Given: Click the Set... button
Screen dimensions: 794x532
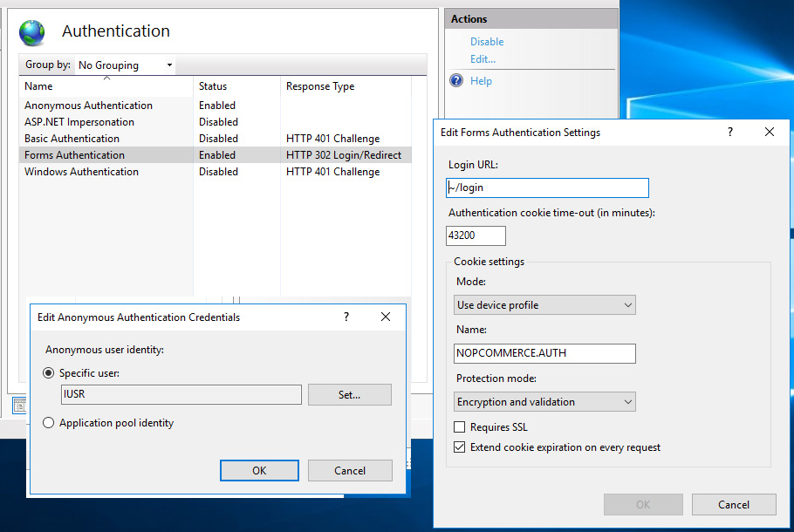Looking at the screenshot, I should pyautogui.click(x=349, y=395).
